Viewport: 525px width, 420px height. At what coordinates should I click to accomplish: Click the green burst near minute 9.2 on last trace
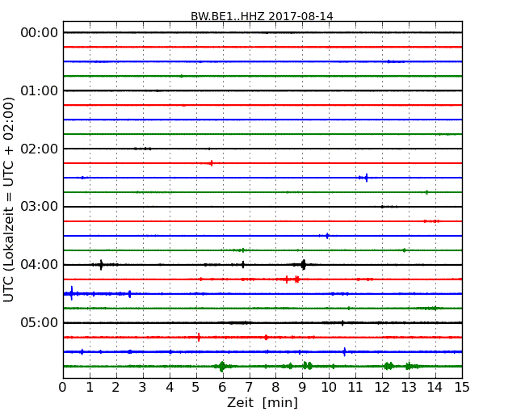tap(307, 366)
